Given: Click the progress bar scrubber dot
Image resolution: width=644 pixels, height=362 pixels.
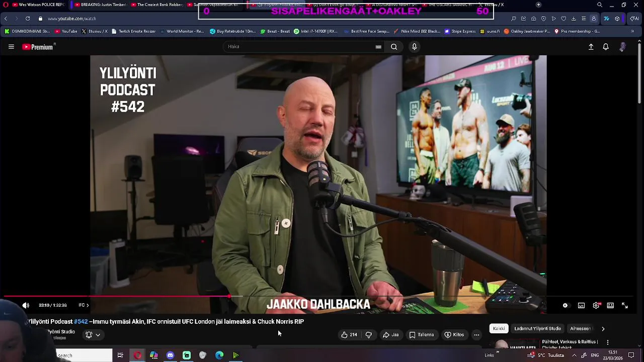Looking at the screenshot, I should [x=229, y=296].
